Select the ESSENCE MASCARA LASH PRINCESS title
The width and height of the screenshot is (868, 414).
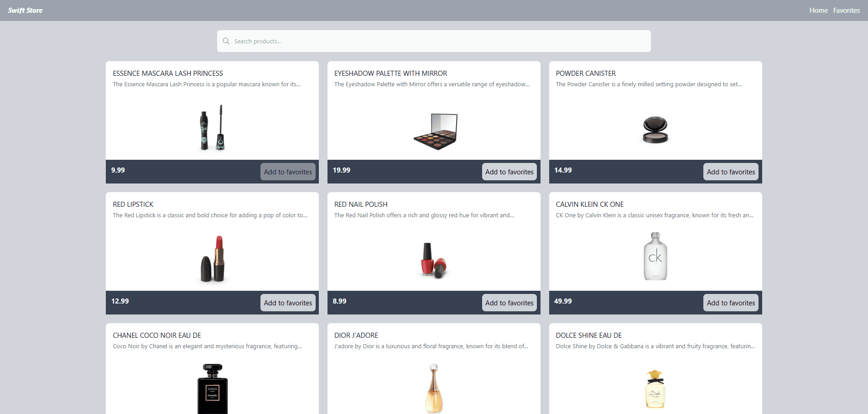click(x=168, y=73)
